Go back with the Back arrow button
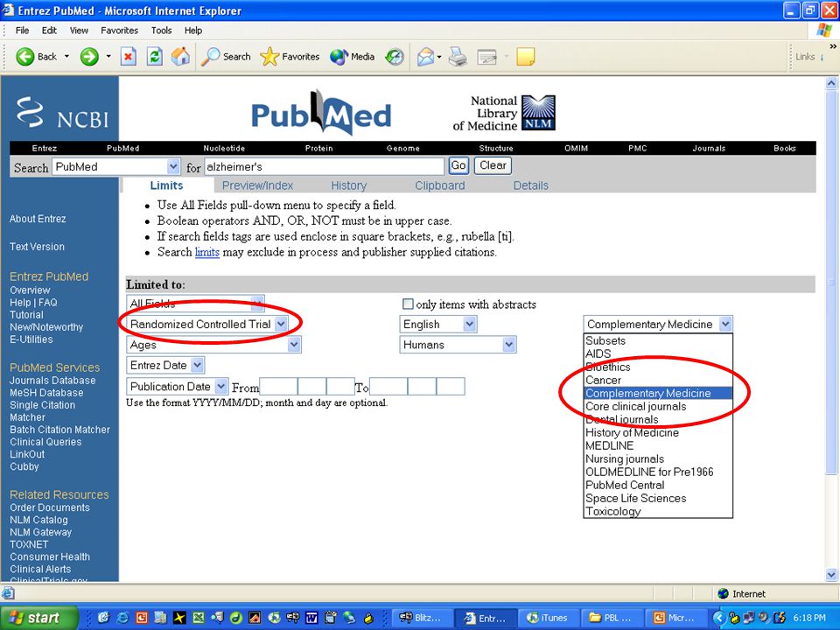The width and height of the screenshot is (840, 630). pos(35,56)
